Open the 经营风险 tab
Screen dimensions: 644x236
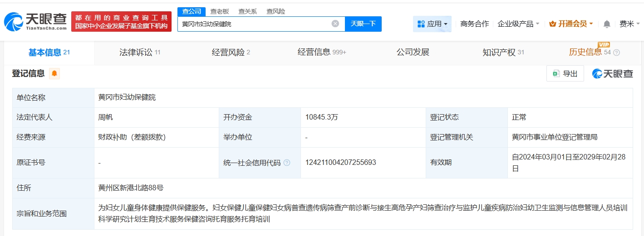pos(231,53)
